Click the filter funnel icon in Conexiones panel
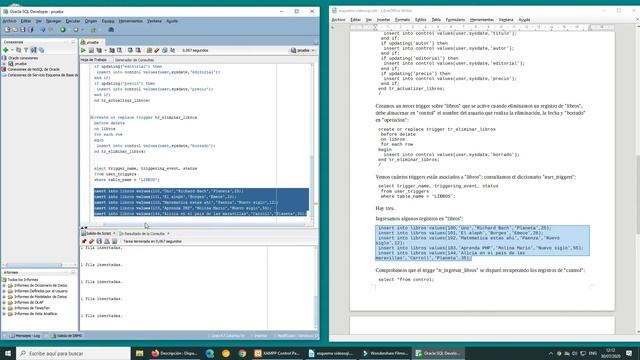 [x=26, y=50]
